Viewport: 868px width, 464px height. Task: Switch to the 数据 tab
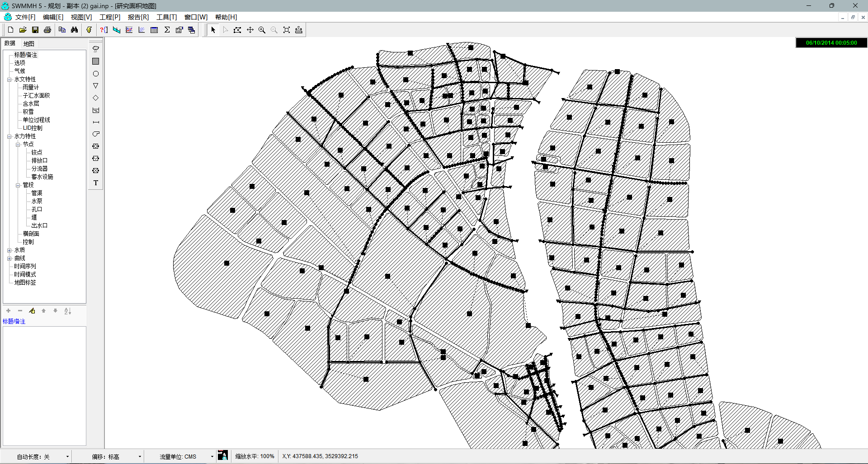tap(10, 43)
